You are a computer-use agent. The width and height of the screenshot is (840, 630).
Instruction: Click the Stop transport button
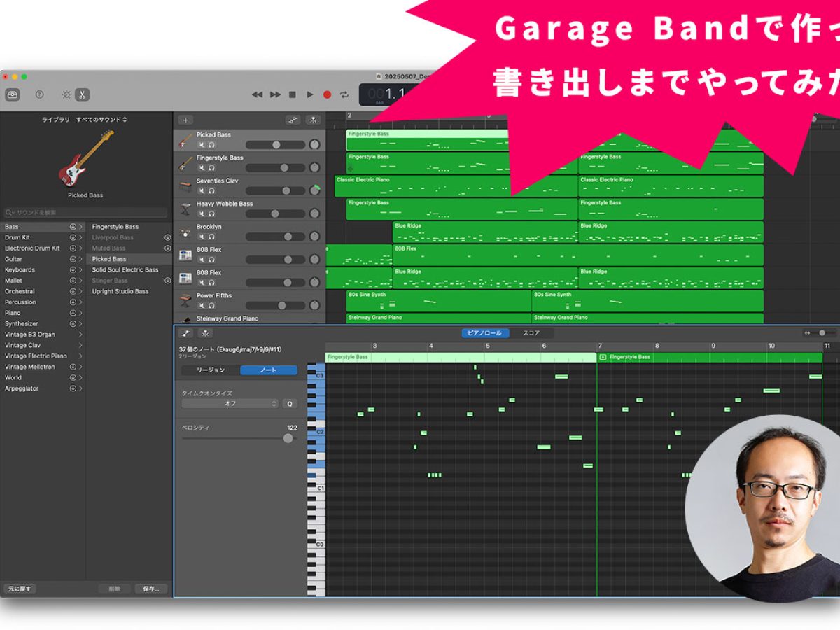coord(293,94)
